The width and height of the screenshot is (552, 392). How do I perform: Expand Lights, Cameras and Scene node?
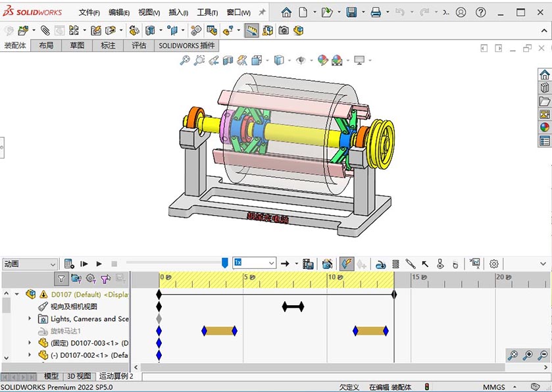(x=30, y=319)
